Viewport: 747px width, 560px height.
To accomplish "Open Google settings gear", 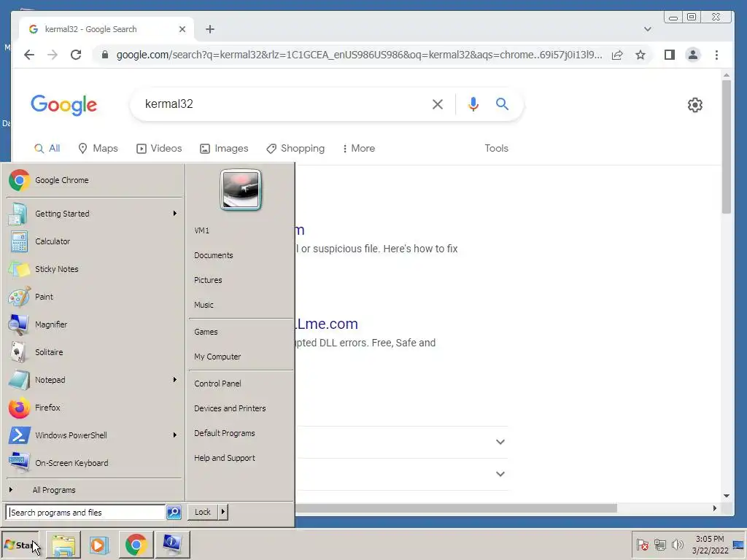I will click(x=695, y=105).
